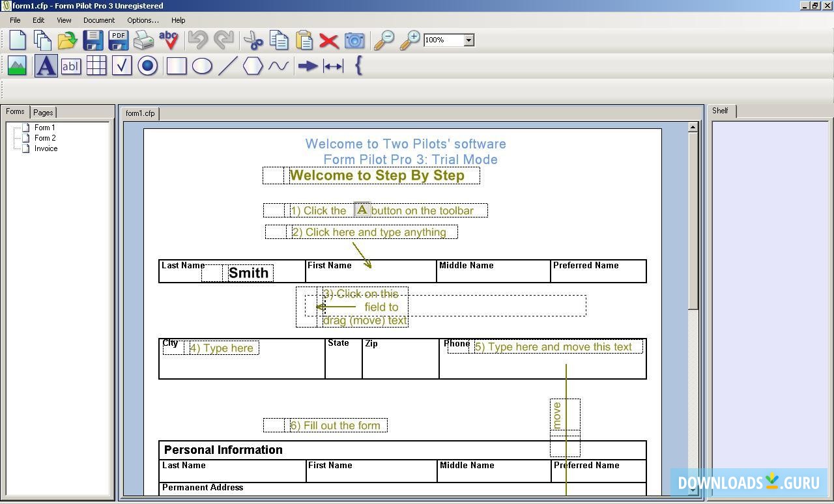Screen dimensions: 834x504
Task: Click the '6) Fill out the form' text
Action: coord(336,426)
